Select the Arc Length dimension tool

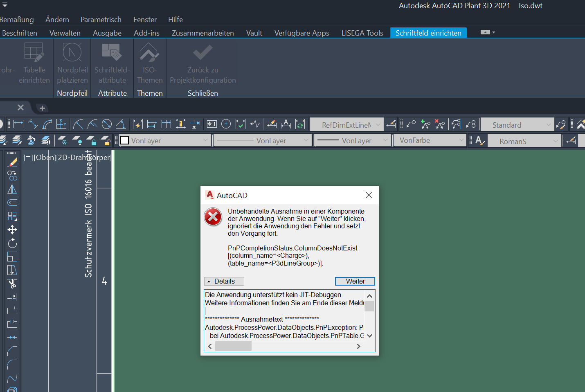click(47, 124)
